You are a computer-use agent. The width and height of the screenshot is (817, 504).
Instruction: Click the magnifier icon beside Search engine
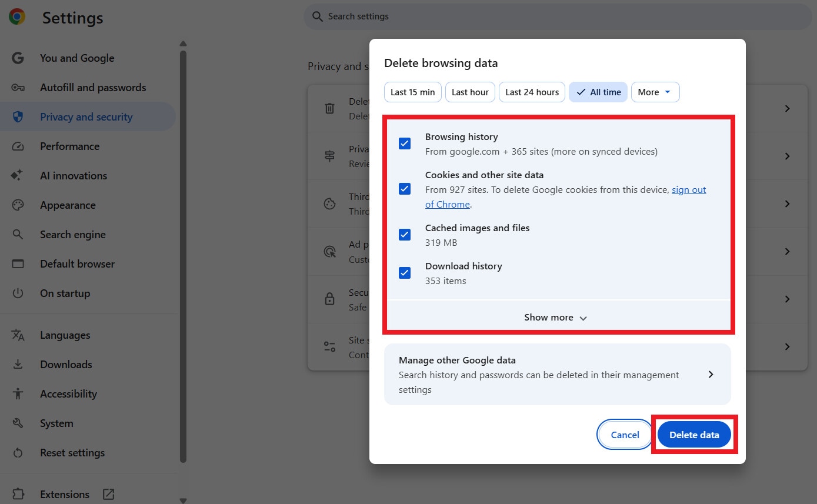pos(18,235)
